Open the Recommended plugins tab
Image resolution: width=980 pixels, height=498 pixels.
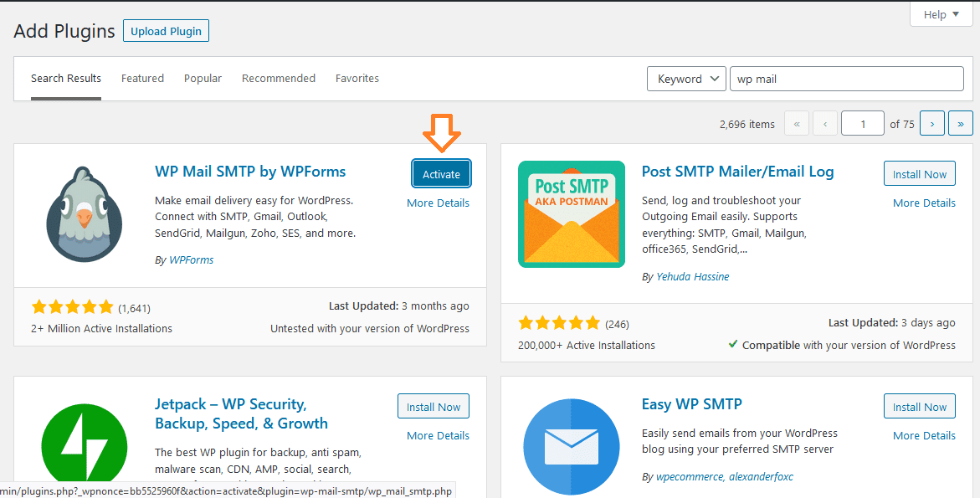pos(279,78)
